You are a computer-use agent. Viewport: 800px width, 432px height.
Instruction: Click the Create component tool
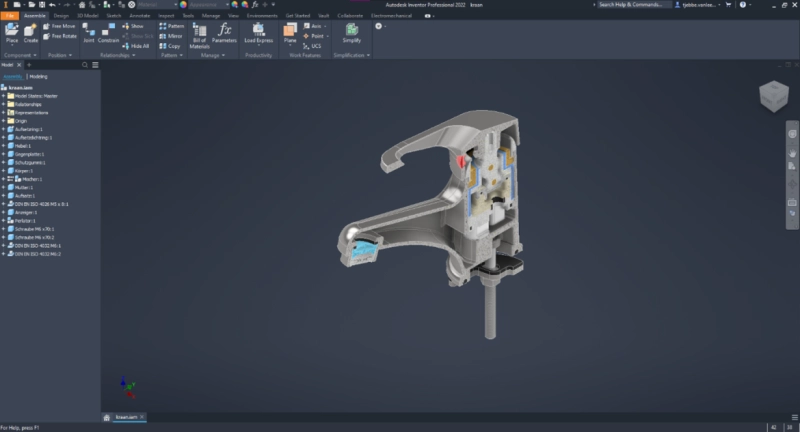pyautogui.click(x=31, y=33)
